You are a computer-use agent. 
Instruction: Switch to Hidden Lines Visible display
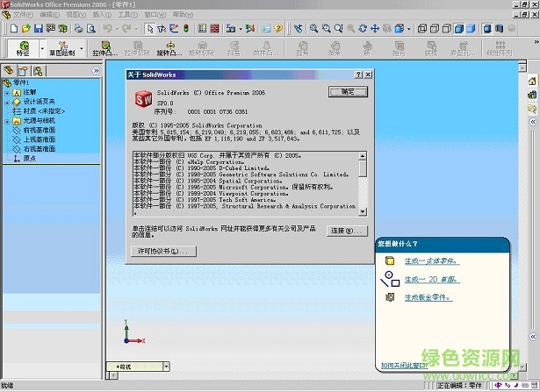pos(435,29)
